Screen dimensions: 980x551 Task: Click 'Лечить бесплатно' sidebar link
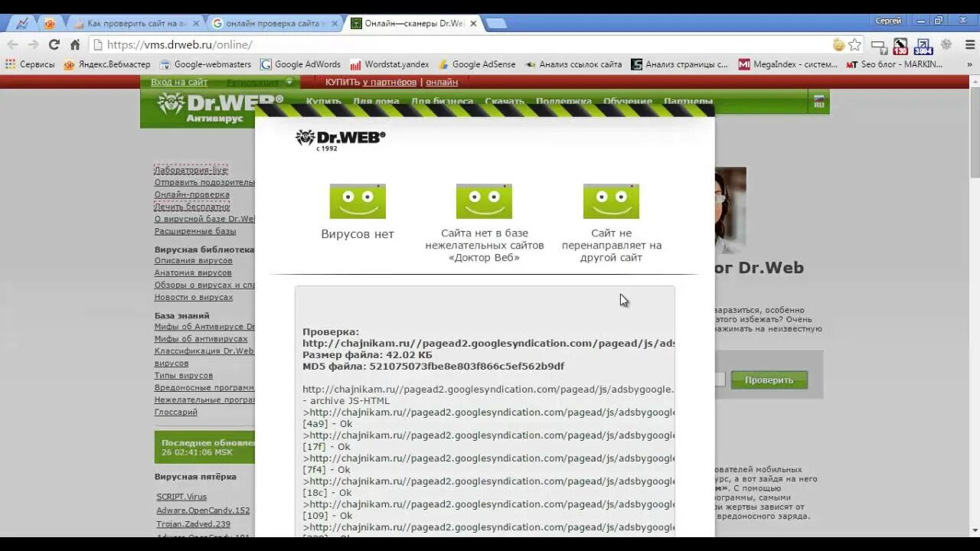point(191,207)
